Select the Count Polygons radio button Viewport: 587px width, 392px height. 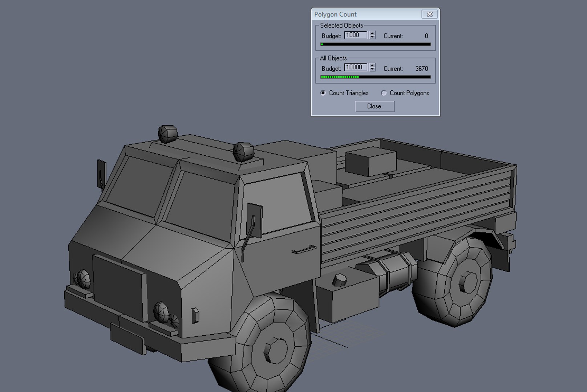point(384,93)
